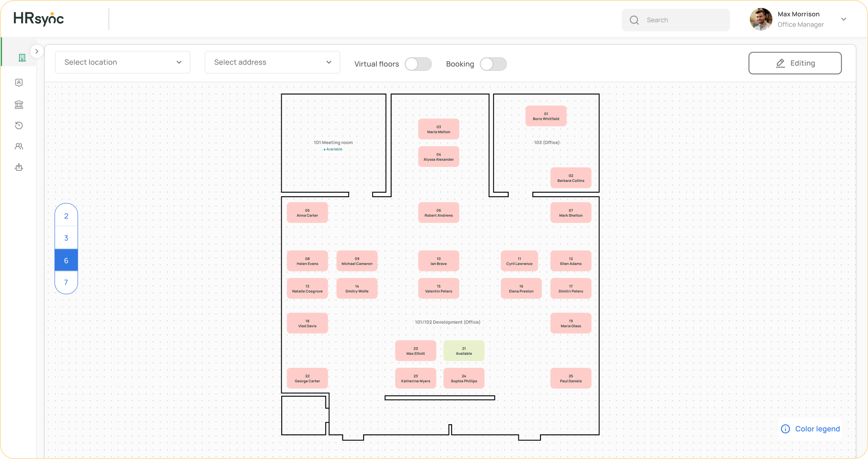
Task: Select desk 13 Natalie Cosgrove
Action: [307, 288]
